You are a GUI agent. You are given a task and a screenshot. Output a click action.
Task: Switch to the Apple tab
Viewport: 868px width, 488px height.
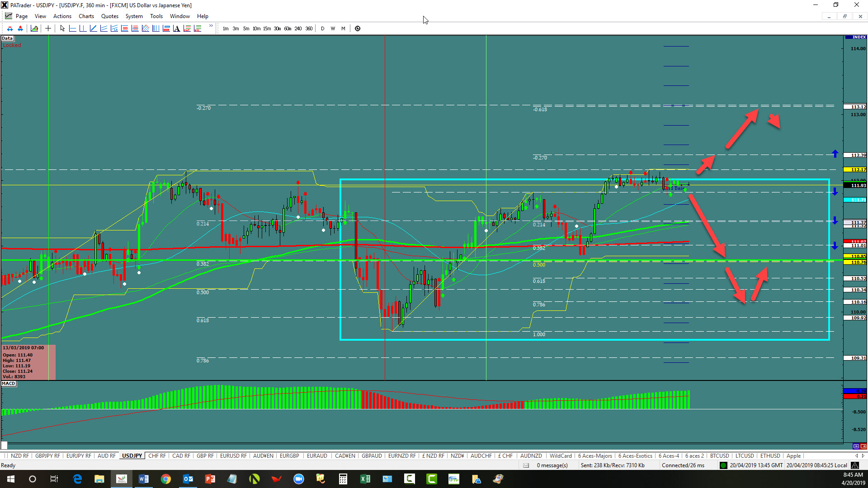pyautogui.click(x=793, y=456)
